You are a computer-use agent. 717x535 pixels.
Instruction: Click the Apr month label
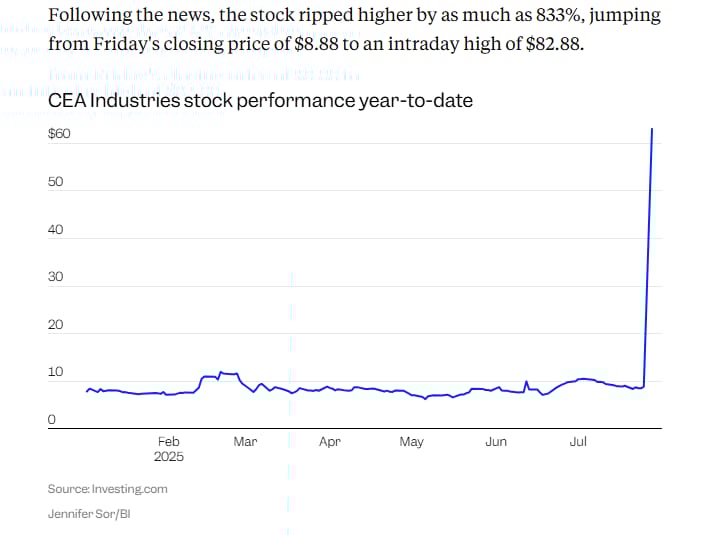click(x=330, y=442)
